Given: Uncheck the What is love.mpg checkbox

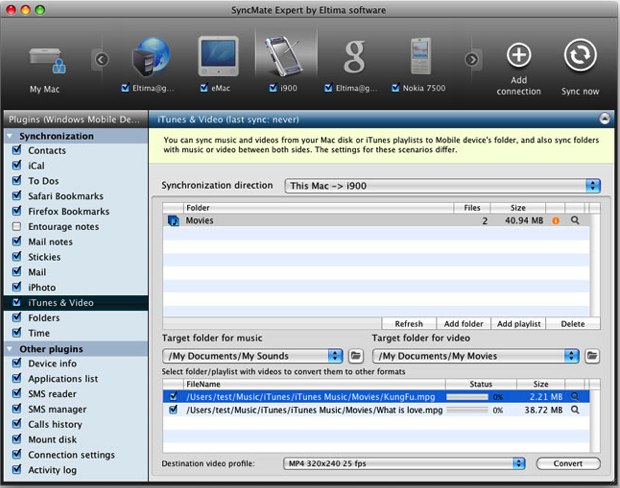Looking at the screenshot, I should click(173, 410).
